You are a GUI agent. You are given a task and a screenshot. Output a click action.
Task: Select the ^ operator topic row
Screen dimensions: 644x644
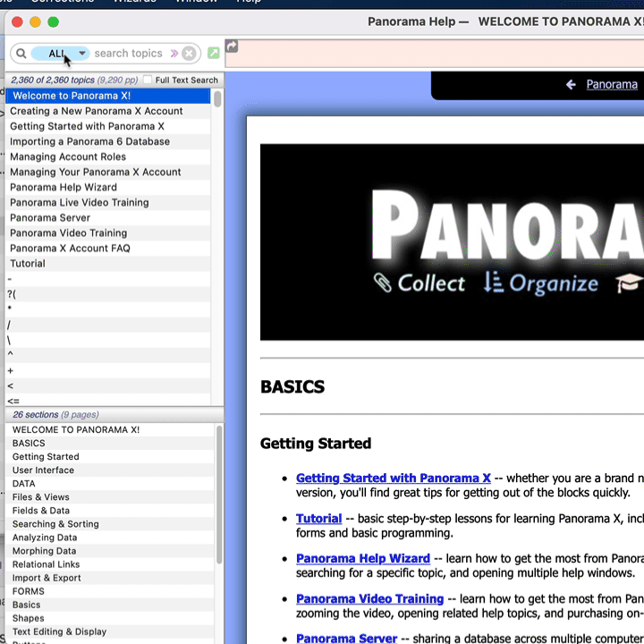pyautogui.click(x=107, y=355)
